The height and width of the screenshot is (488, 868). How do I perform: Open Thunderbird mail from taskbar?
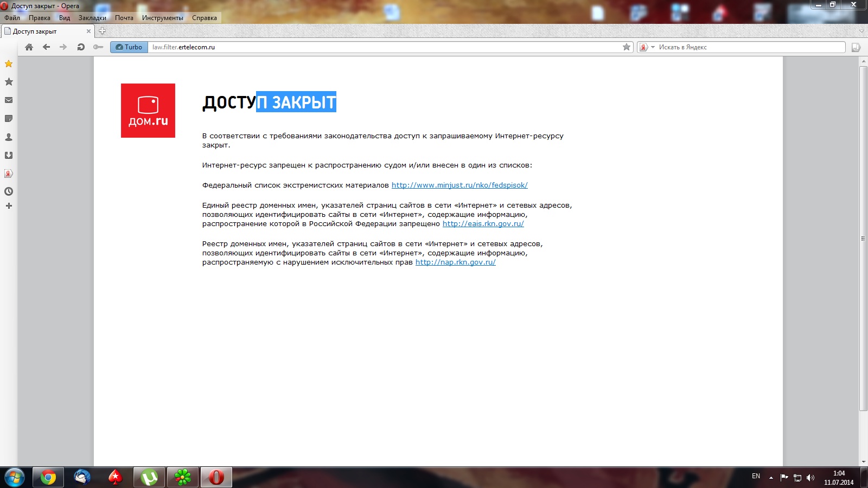[x=82, y=478]
